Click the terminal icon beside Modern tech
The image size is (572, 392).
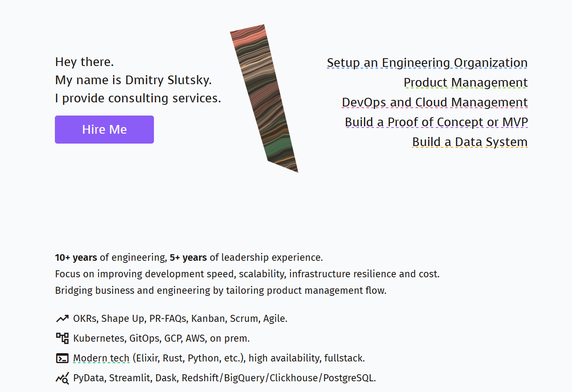(62, 358)
